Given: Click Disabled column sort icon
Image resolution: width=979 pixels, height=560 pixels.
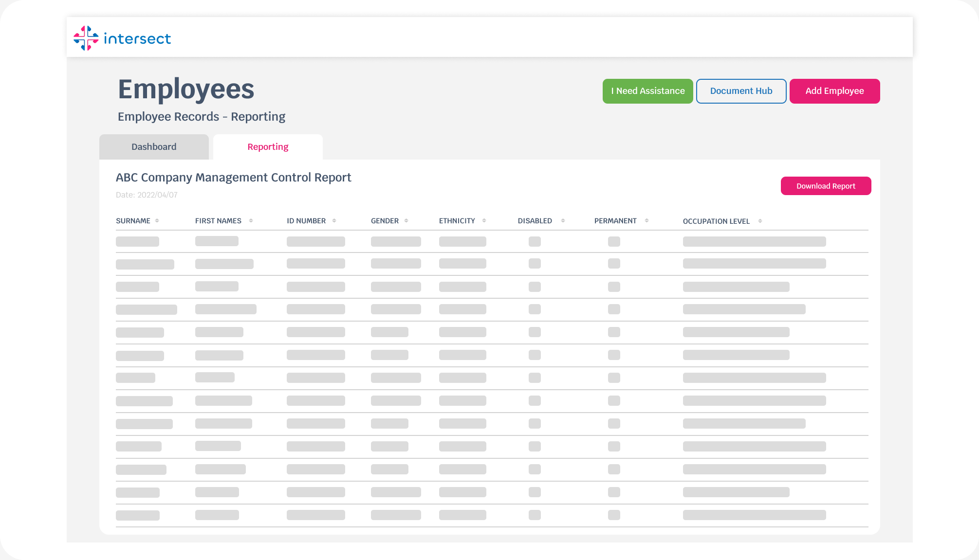Looking at the screenshot, I should tap(563, 221).
